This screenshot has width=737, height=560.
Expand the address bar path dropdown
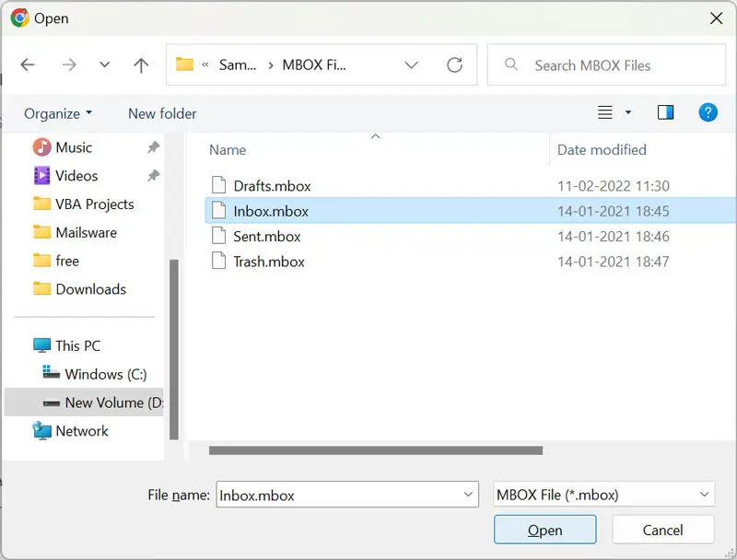(x=412, y=65)
